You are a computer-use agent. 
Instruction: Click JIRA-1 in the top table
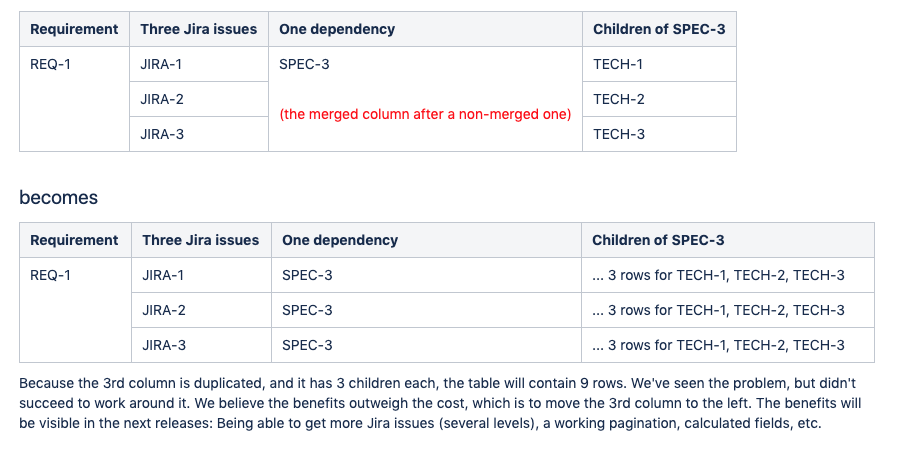click(x=161, y=65)
